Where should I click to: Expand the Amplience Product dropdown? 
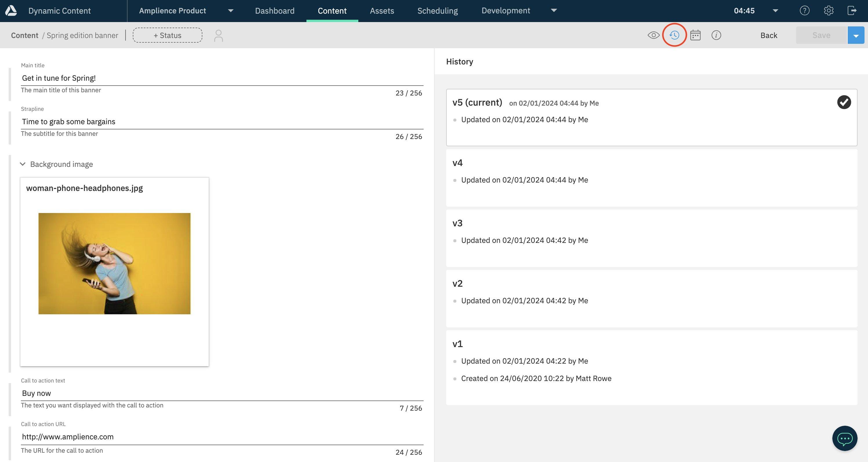coord(231,11)
